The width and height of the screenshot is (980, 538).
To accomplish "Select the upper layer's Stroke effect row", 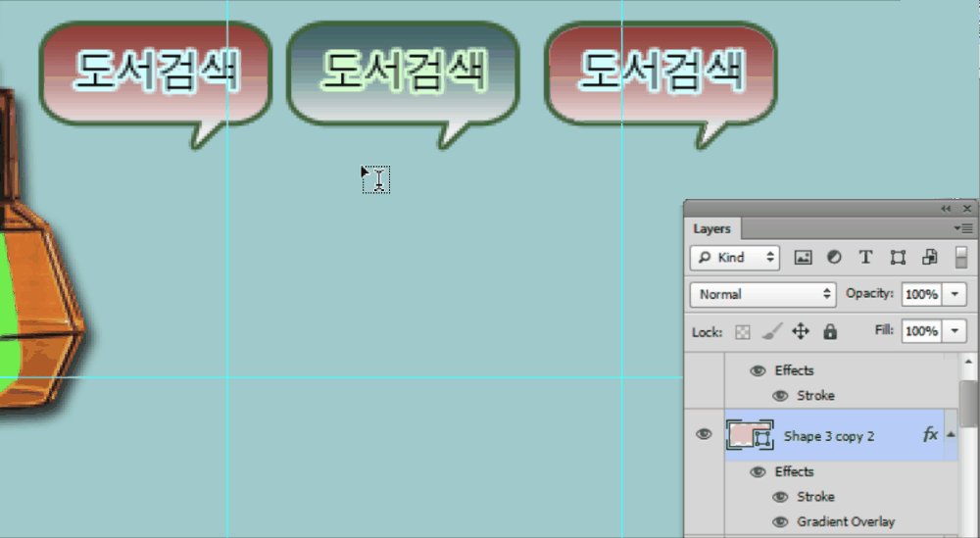I will [815, 396].
